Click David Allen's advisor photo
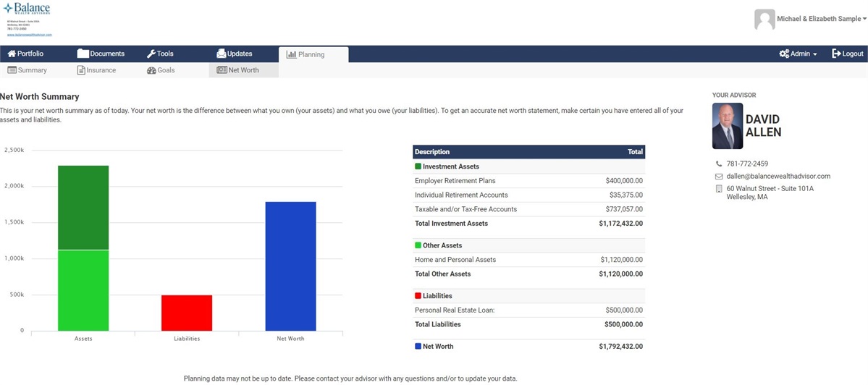868x385 pixels. coord(728,126)
